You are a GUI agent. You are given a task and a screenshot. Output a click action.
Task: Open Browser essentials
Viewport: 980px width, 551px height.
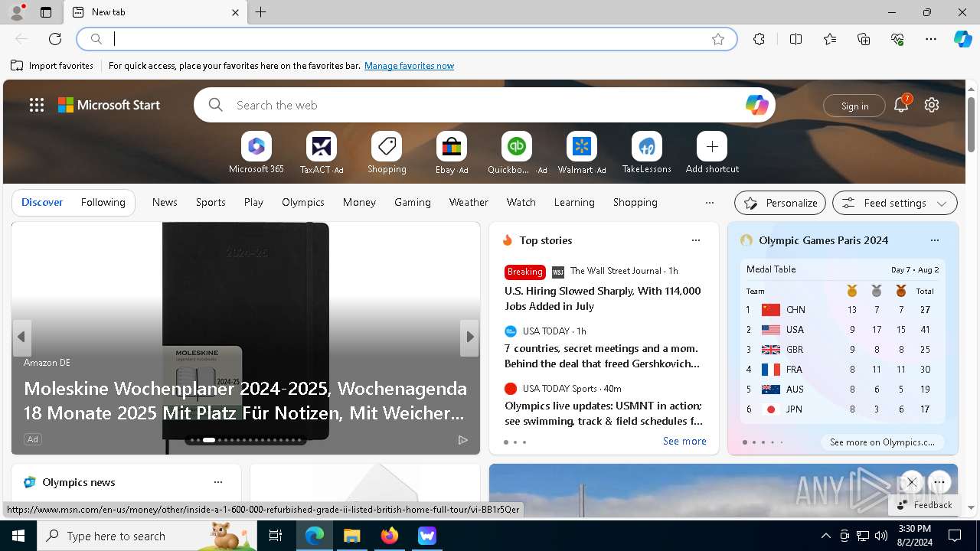click(897, 39)
